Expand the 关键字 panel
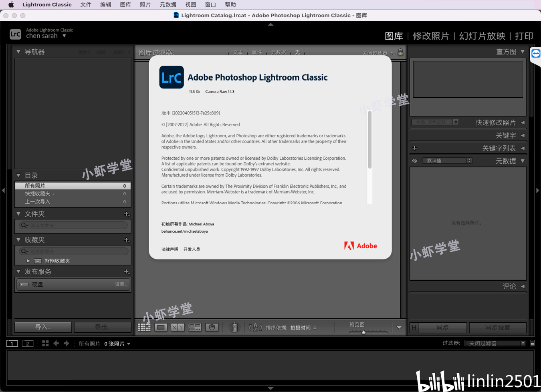The height and width of the screenshot is (392, 541). [523, 135]
